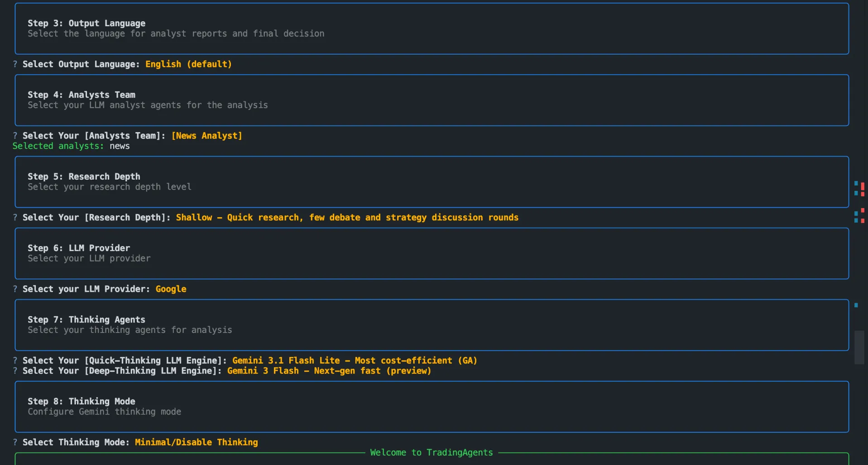Select the '[News Analyst]' answer text
This screenshot has width=868, height=465.
pos(207,136)
